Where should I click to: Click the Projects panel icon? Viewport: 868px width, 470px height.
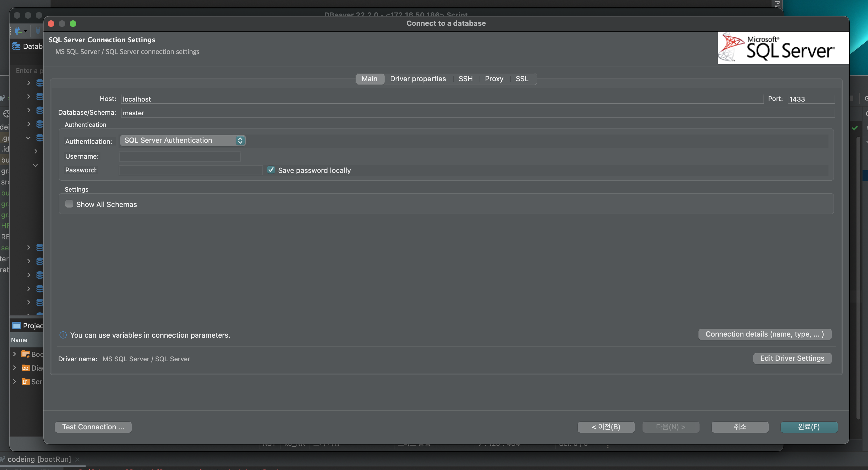click(x=16, y=325)
